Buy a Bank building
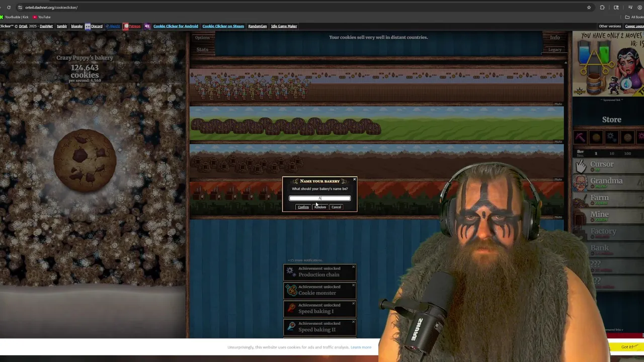Screen dimensions: 644x362 [x=608, y=249]
